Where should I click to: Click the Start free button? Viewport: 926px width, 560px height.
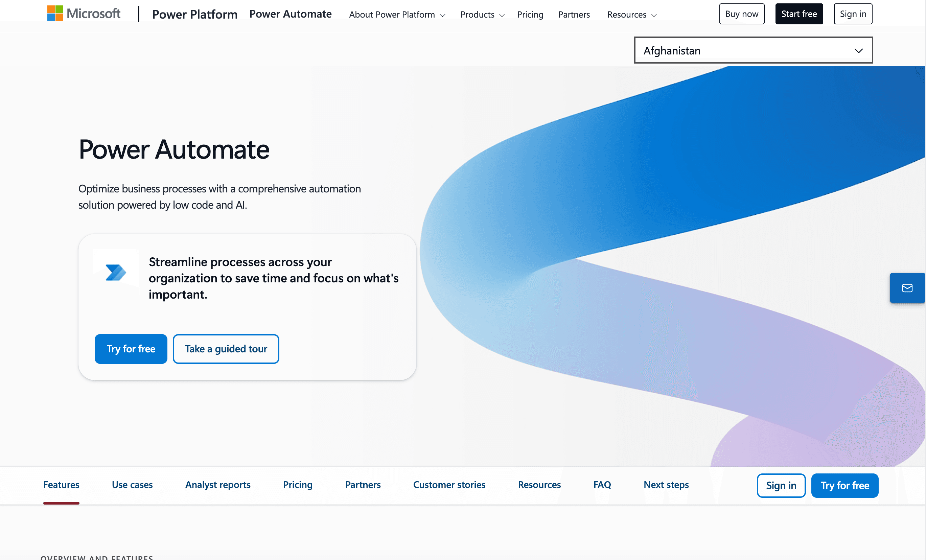799,14
